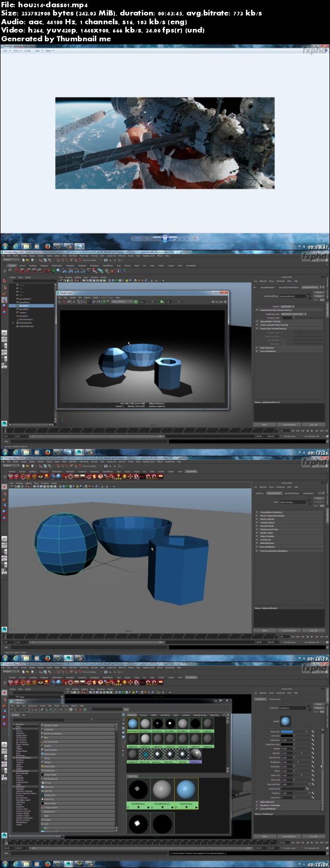This screenshot has height=868, width=330.
Task: Click Copy Tab in the Render View frame
Action: (313, 425)
